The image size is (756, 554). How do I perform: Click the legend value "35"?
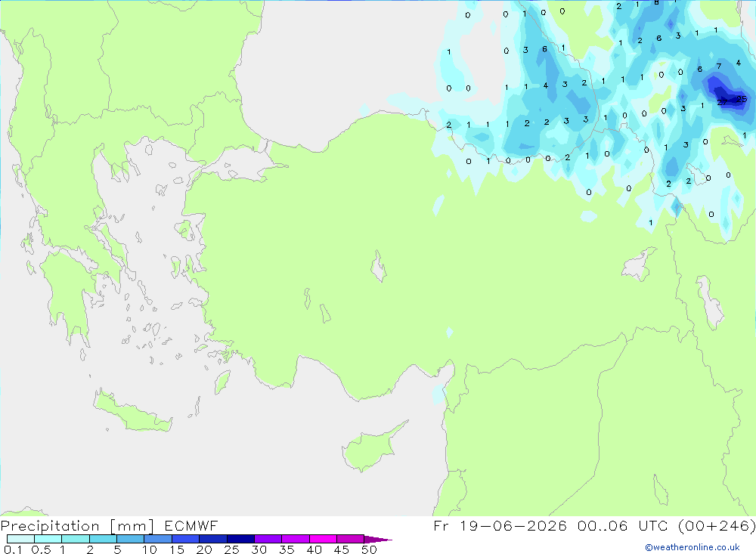[x=287, y=549]
